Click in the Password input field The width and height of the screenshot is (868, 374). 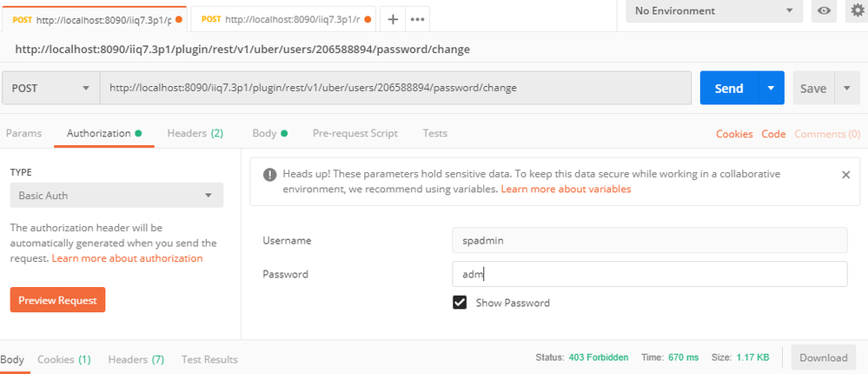(x=649, y=274)
